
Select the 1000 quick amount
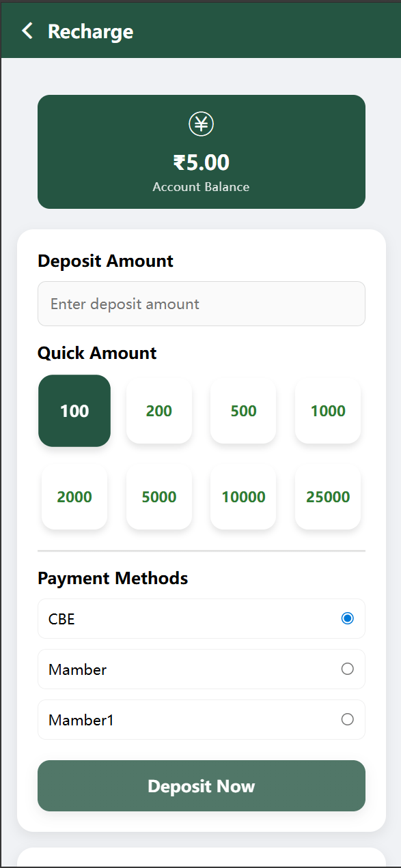point(328,411)
